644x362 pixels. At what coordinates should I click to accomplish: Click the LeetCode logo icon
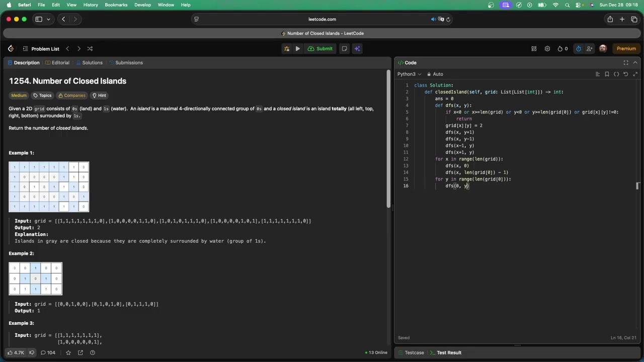[x=11, y=49]
